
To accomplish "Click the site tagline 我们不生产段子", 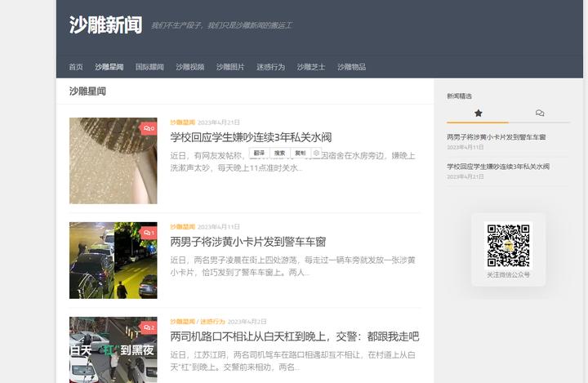I will click(222, 25).
